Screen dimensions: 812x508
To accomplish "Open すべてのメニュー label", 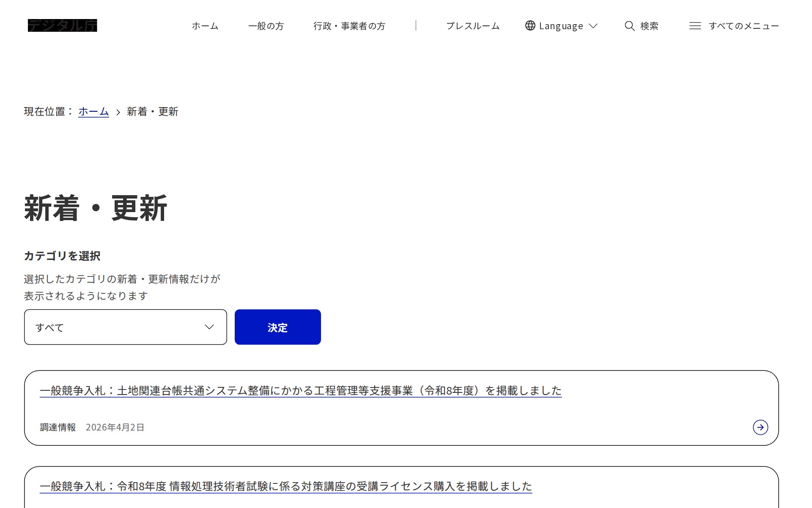I will (x=743, y=26).
